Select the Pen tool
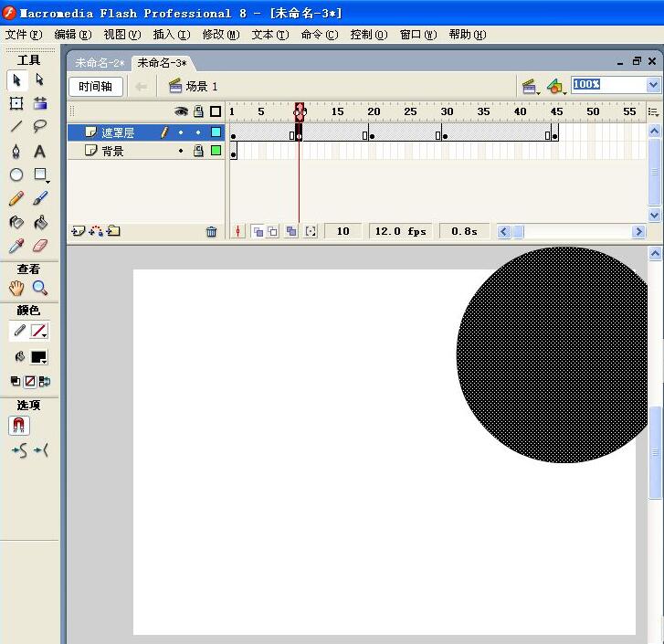This screenshot has width=664, height=644. 16,151
